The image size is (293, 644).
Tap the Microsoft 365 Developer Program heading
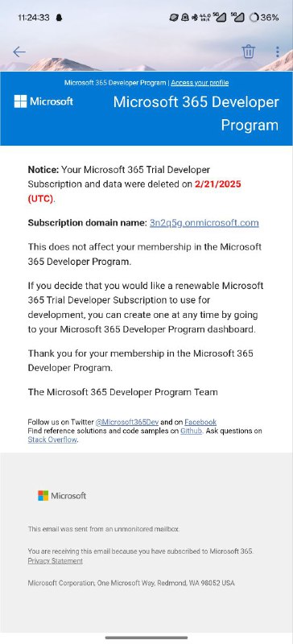tap(196, 114)
